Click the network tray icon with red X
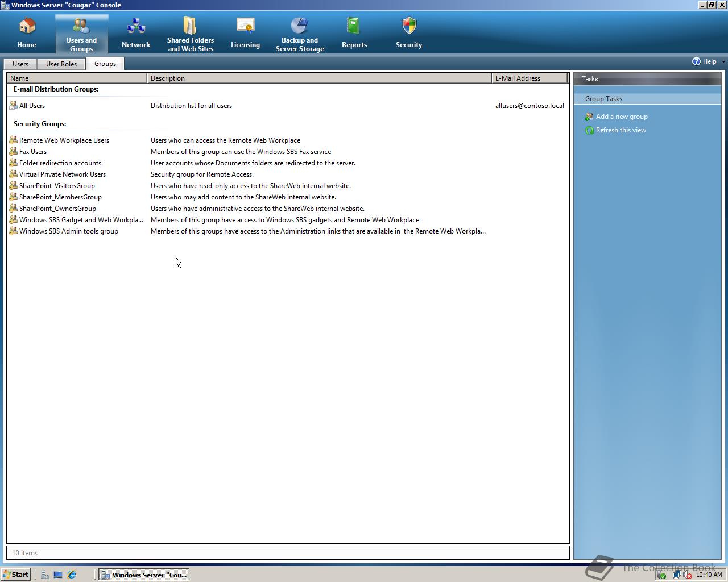Image resolution: width=728 pixels, height=582 pixels. [688, 575]
